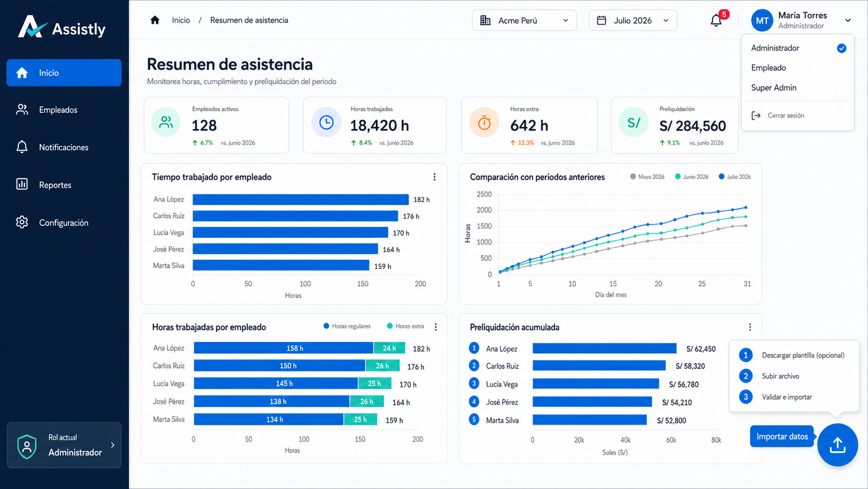Click the Assistly logo
868x489 pixels.
click(x=62, y=27)
